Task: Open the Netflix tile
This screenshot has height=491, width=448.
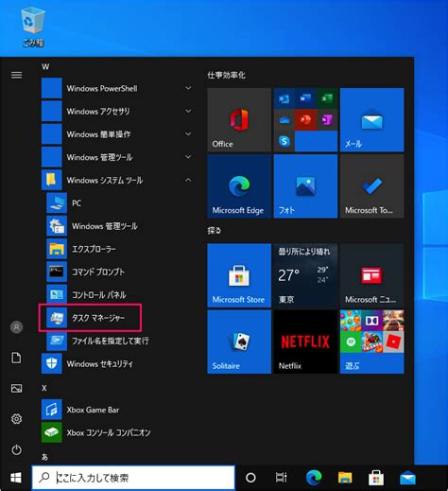Action: 305,342
